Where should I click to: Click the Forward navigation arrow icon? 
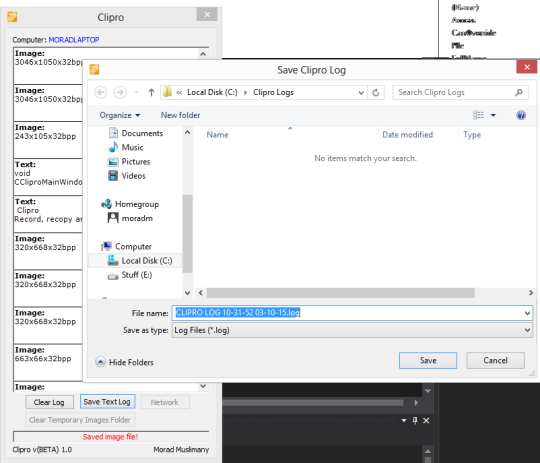coord(120,92)
